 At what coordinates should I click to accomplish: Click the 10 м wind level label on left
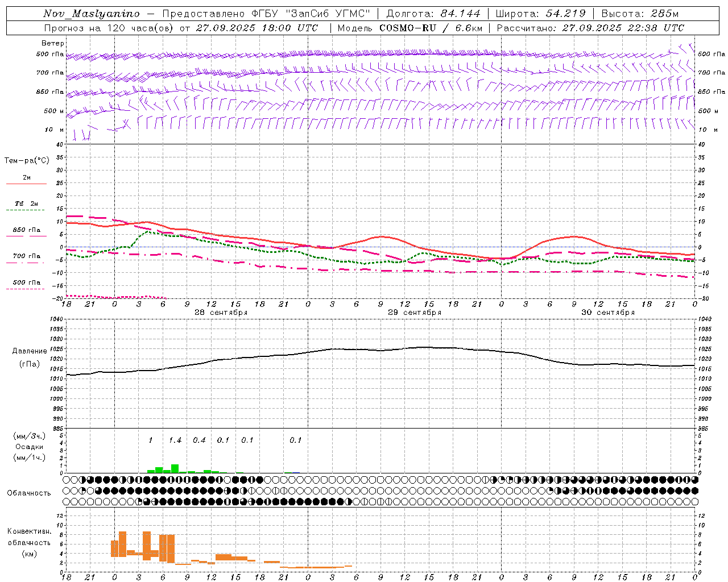click(55, 130)
